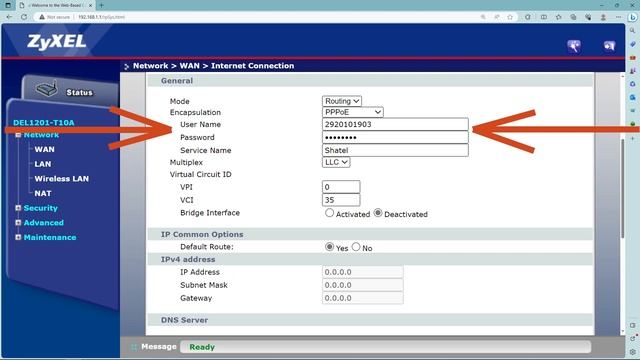Screen dimensions: 640x360
Task: Open the Bing Copilot sidebar button
Action: (x=632, y=17)
